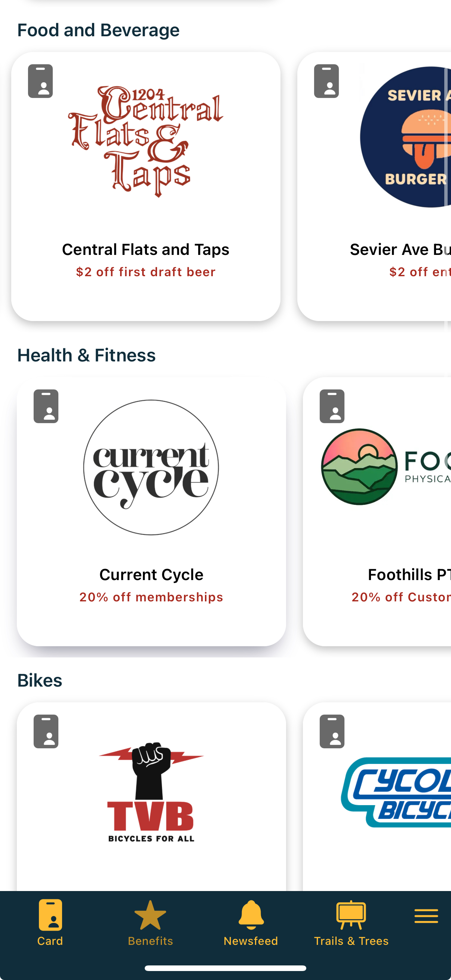Tap member badge icon on TVB card
451x980 pixels.
46,731
